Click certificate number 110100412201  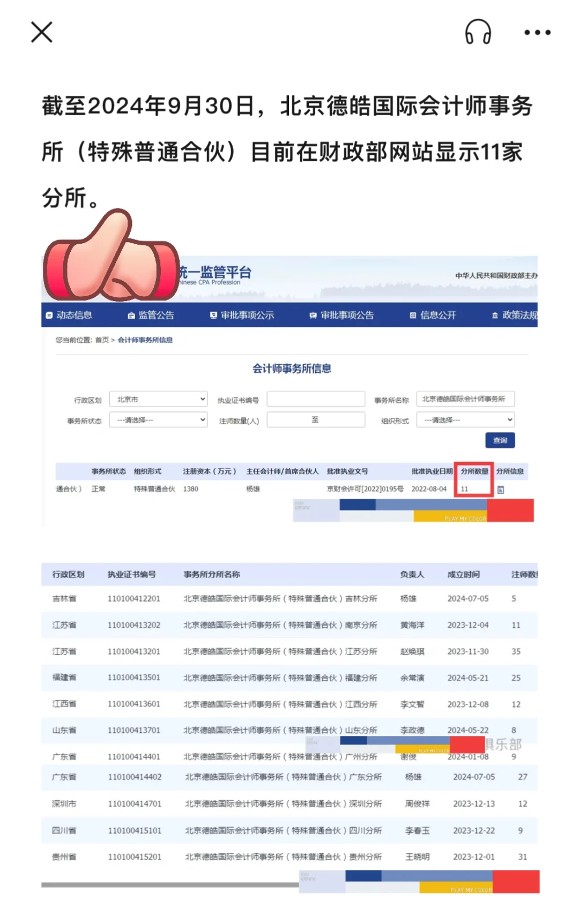click(x=134, y=599)
